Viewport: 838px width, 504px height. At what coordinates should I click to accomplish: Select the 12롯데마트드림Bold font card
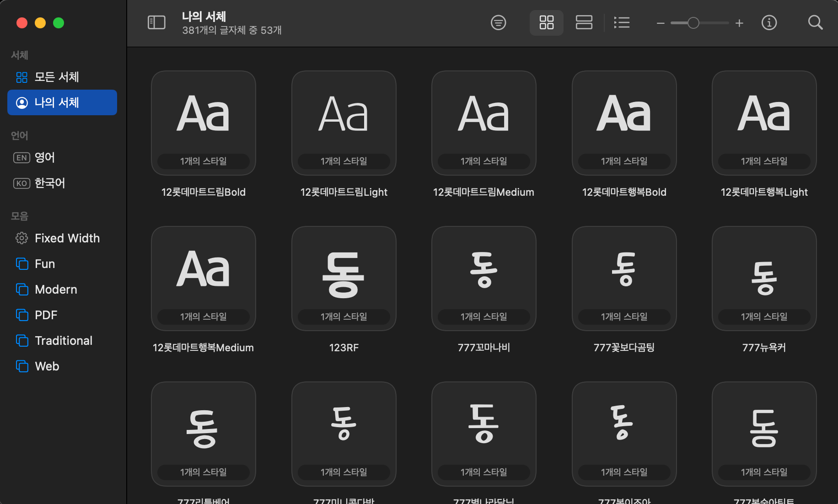click(204, 123)
